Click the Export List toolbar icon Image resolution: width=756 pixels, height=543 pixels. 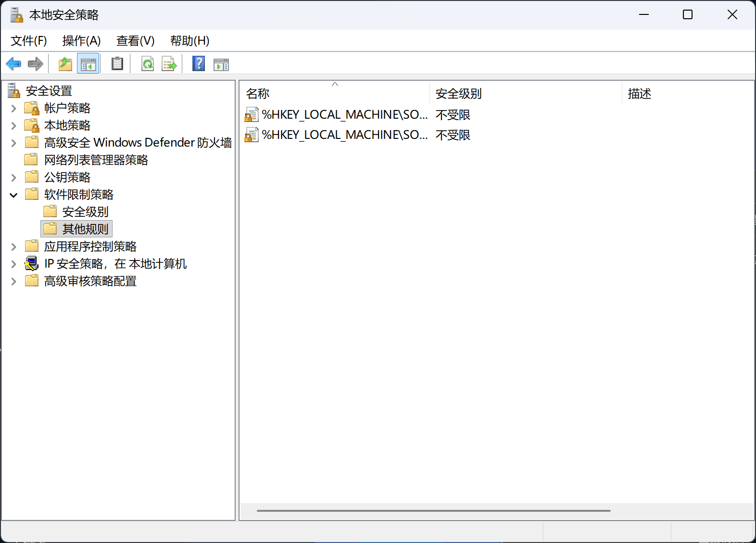(169, 64)
